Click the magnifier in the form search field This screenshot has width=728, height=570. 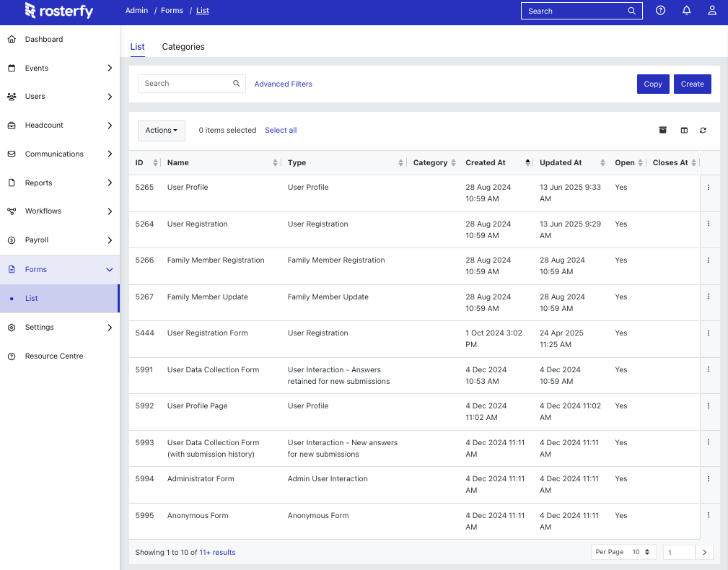pos(236,84)
